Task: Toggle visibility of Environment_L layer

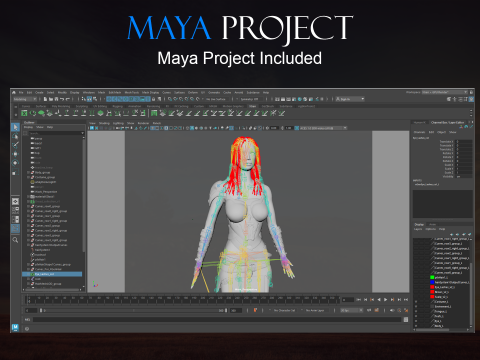Action: tap(416, 306)
